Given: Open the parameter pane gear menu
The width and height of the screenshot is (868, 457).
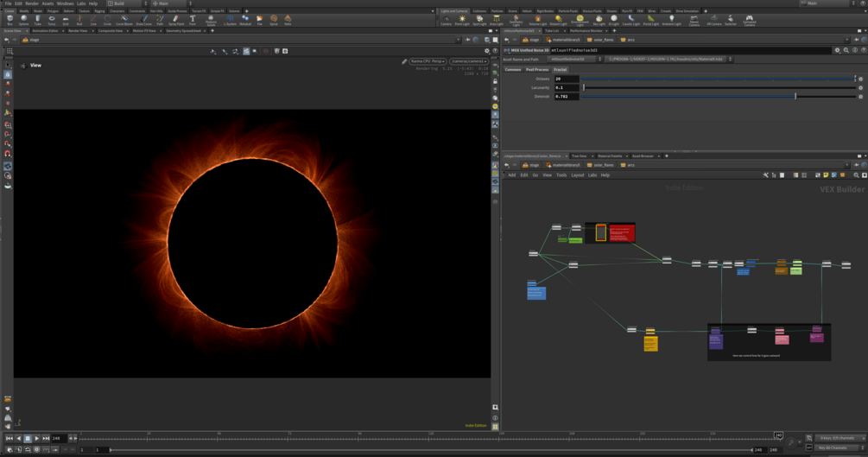Looking at the screenshot, I should click(837, 50).
